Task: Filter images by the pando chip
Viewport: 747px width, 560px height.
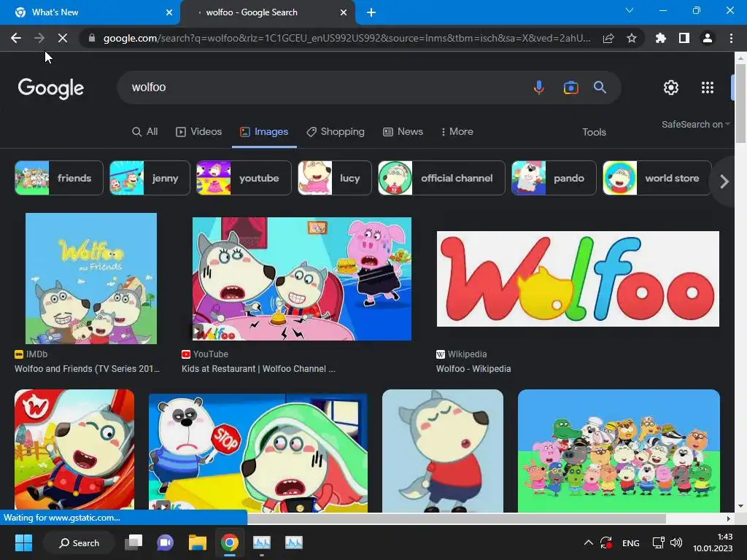Action: pos(554,178)
